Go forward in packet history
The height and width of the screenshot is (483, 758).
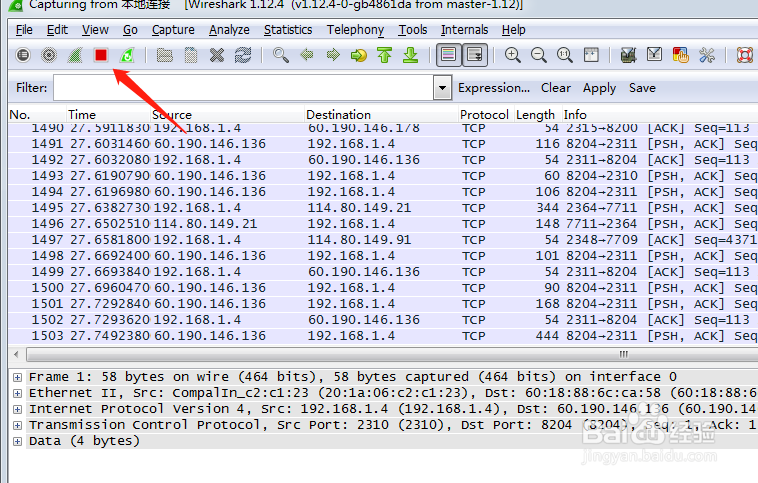point(333,55)
